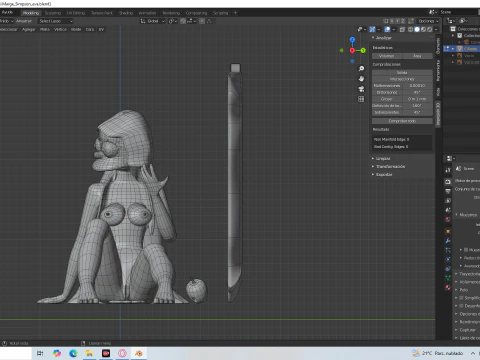This screenshot has width=480, height=360.
Task: Toggle mesh mirror Z axis
Action: click(x=402, y=21)
